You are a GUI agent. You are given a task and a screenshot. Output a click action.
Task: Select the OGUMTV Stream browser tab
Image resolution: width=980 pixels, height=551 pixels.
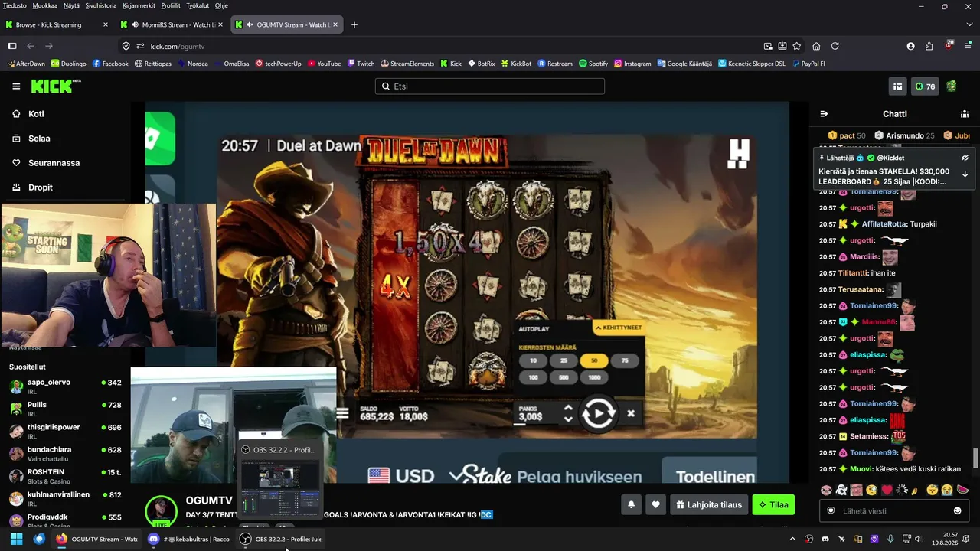(288, 24)
